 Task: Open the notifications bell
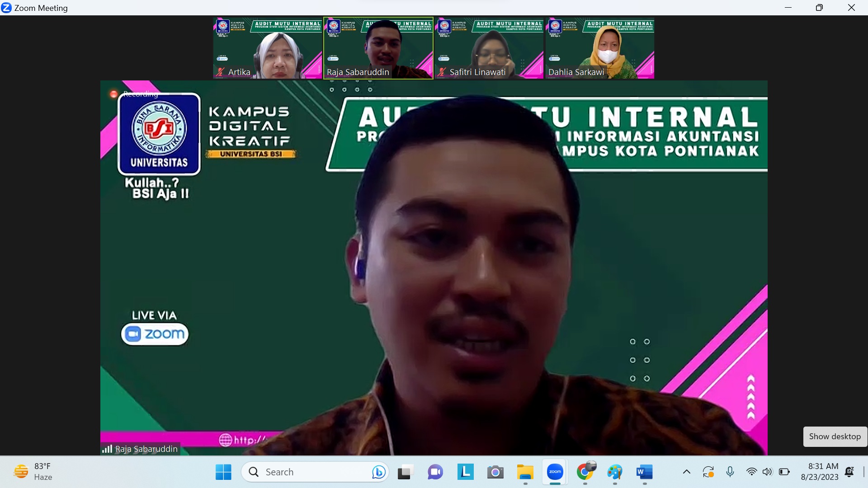pos(849,472)
